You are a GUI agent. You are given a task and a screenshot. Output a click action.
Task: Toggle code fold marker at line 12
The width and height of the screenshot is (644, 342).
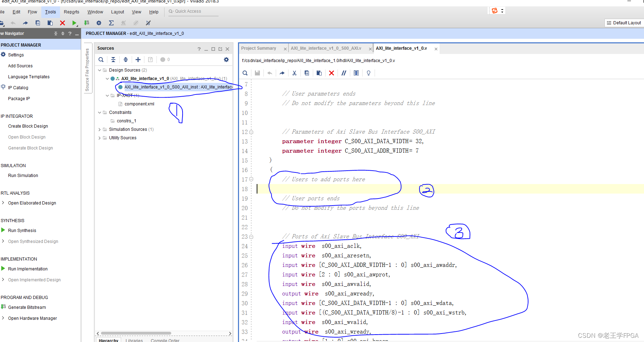tap(251, 132)
